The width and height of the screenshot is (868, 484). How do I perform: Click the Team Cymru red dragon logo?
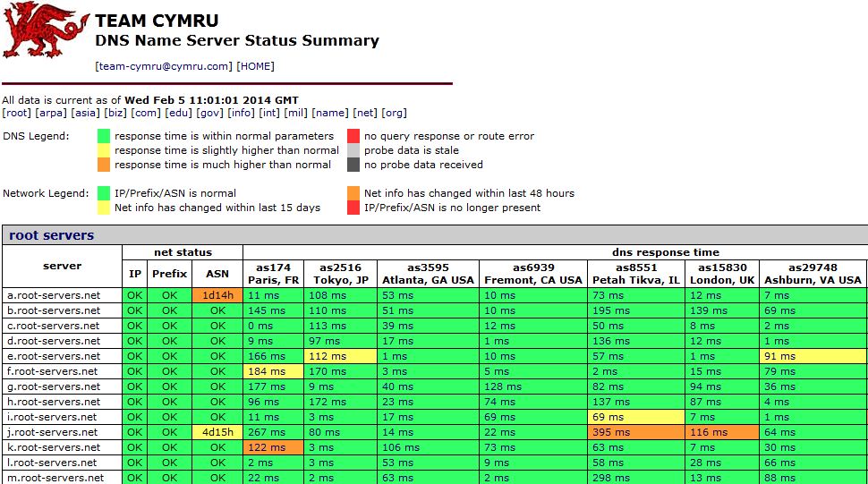(46, 30)
